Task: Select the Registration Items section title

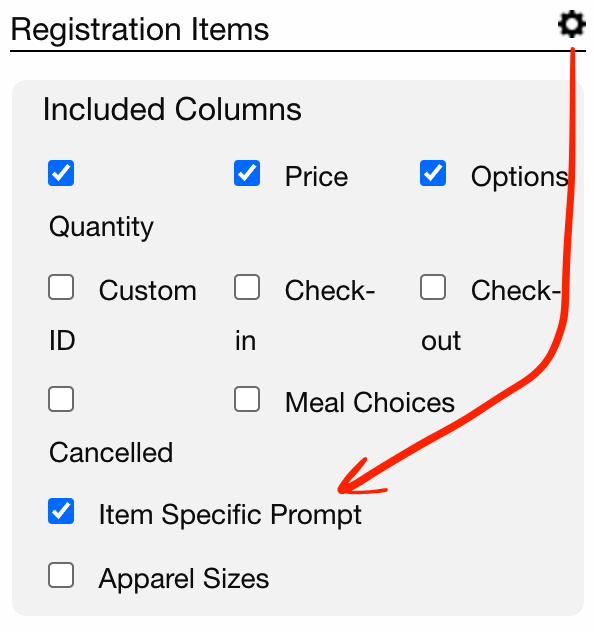Action: [140, 30]
